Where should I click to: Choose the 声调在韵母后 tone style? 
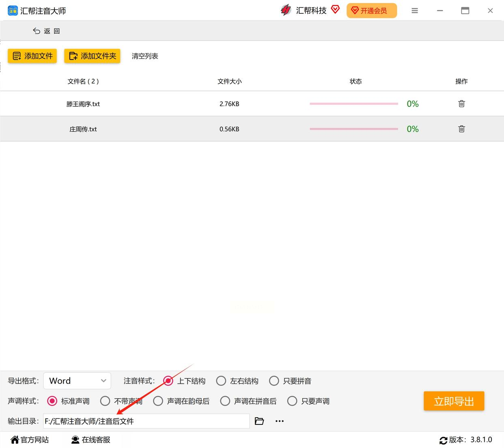pos(181,401)
